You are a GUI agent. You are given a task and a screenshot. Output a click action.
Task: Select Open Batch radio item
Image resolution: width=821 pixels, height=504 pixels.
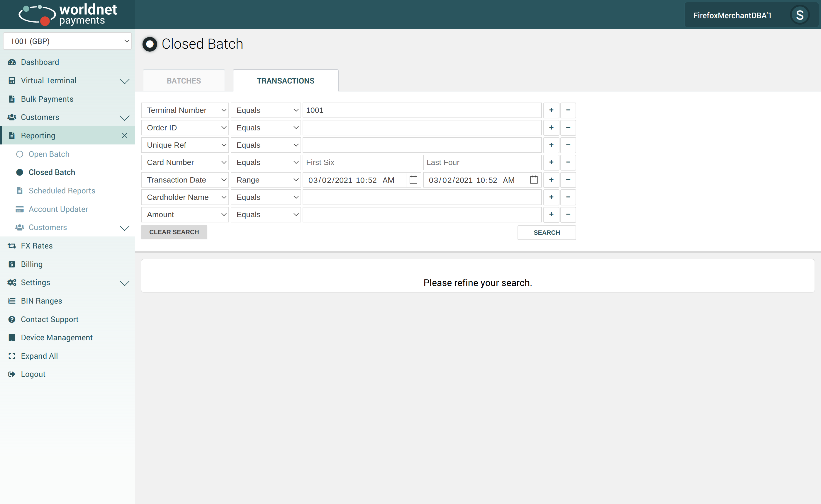20,154
